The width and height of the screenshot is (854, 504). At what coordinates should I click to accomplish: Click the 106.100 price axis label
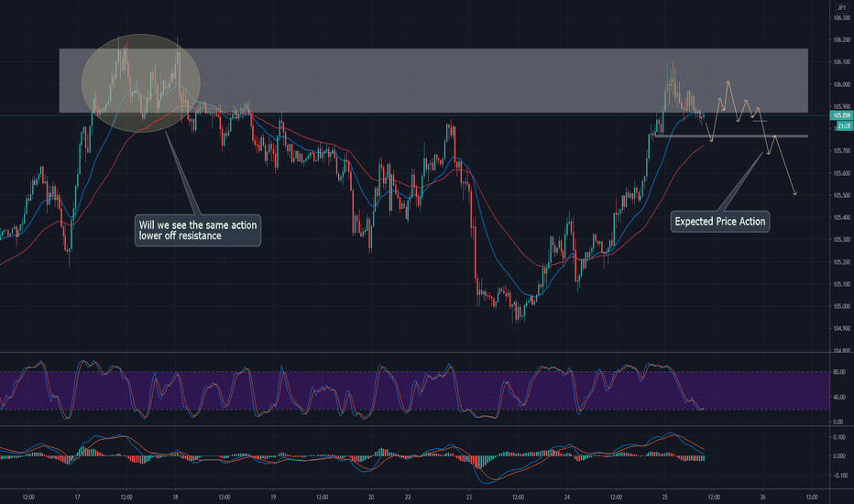tap(841, 62)
